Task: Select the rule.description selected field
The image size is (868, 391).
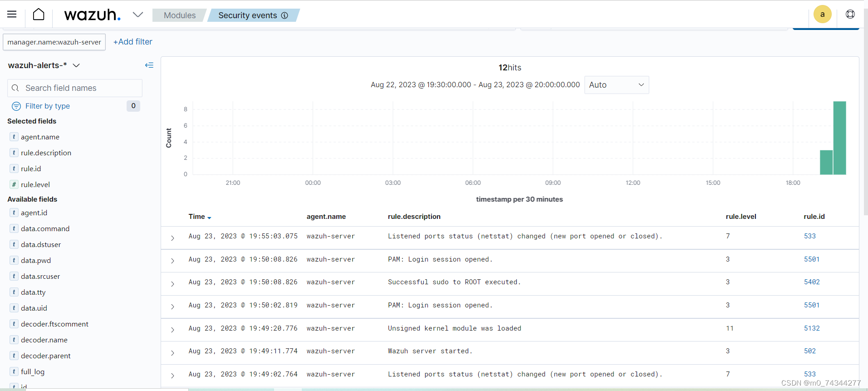Action: (x=46, y=153)
